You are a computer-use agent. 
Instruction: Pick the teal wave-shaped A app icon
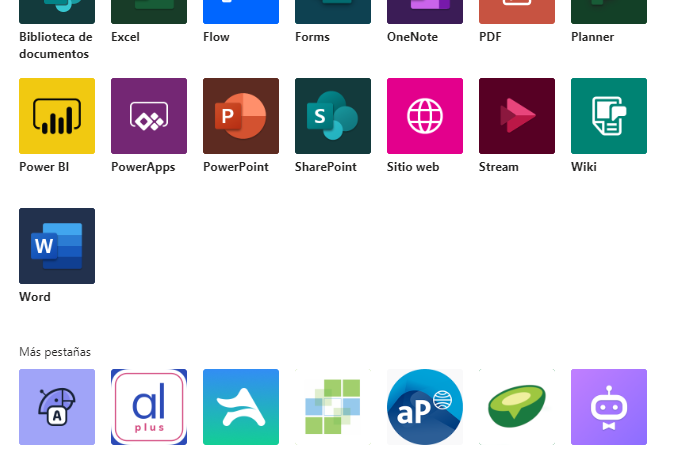coord(241,407)
